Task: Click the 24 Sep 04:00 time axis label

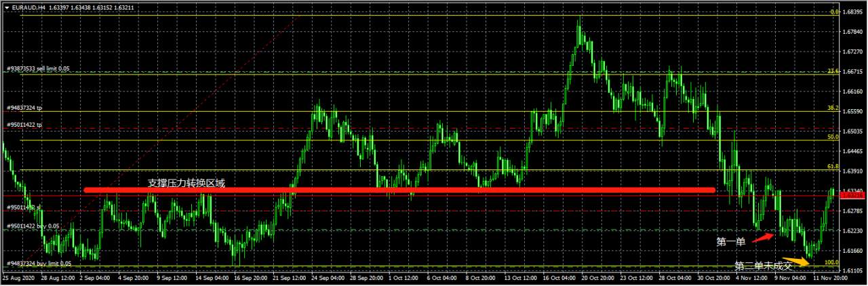Action: 330,278
